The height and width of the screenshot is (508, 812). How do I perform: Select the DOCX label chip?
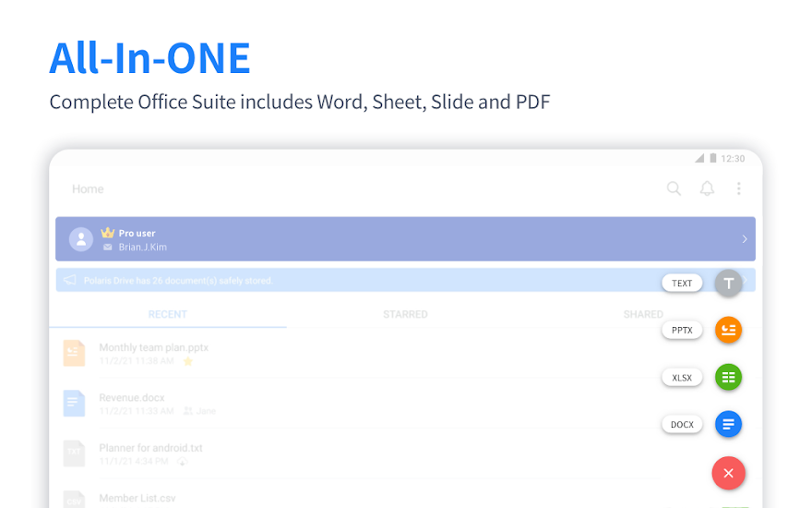(682, 425)
